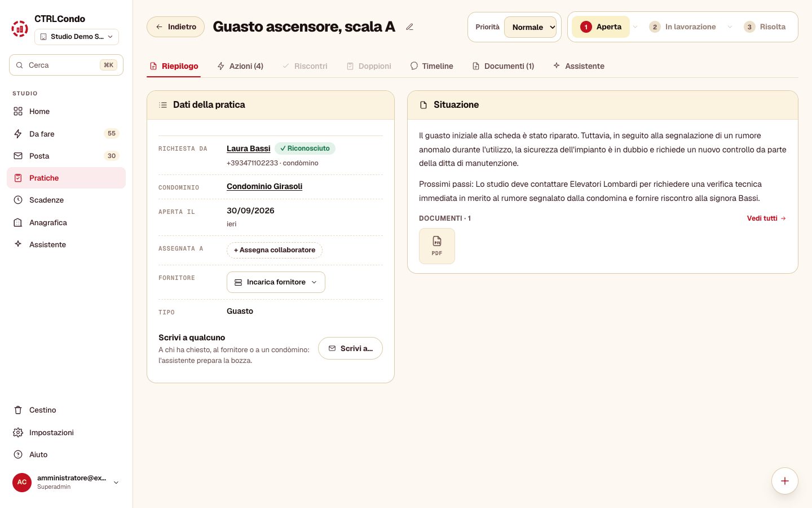This screenshot has height=508, width=812.
Task: Open the PDF document thumbnail
Action: [x=437, y=246]
